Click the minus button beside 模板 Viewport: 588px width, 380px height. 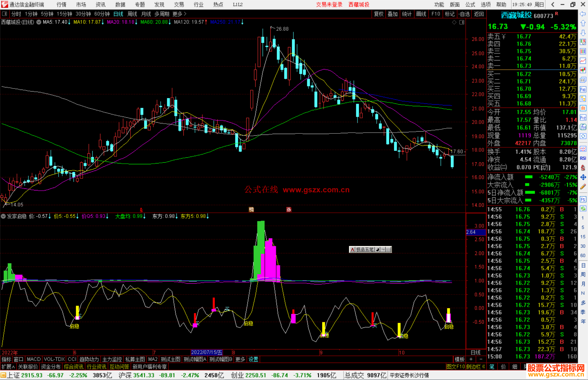(481, 359)
